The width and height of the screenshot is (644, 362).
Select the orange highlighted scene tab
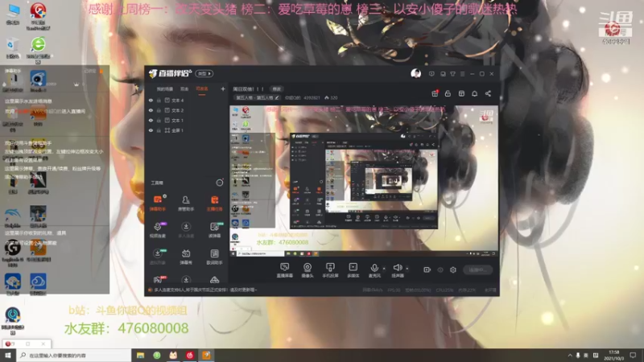click(x=202, y=89)
